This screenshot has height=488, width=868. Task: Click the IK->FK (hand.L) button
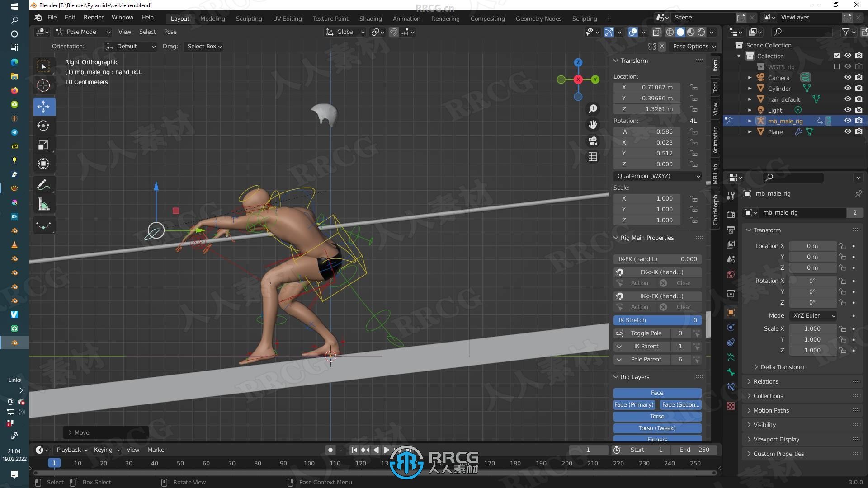coord(662,296)
